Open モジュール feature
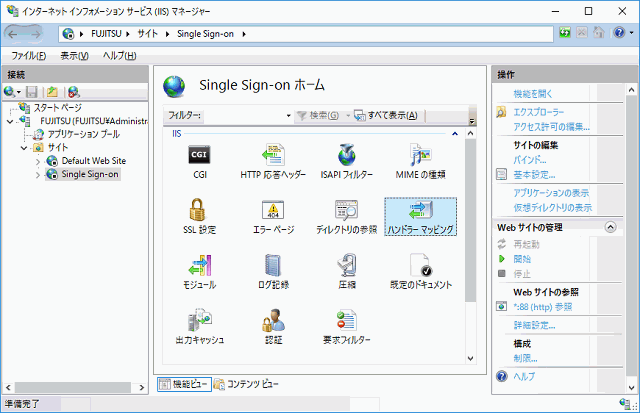Viewport: 640px width, 413px height. tap(199, 272)
